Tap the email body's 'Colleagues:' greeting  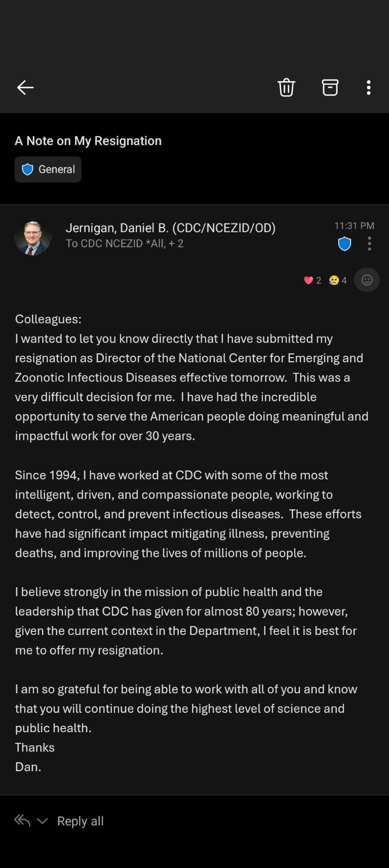48,319
